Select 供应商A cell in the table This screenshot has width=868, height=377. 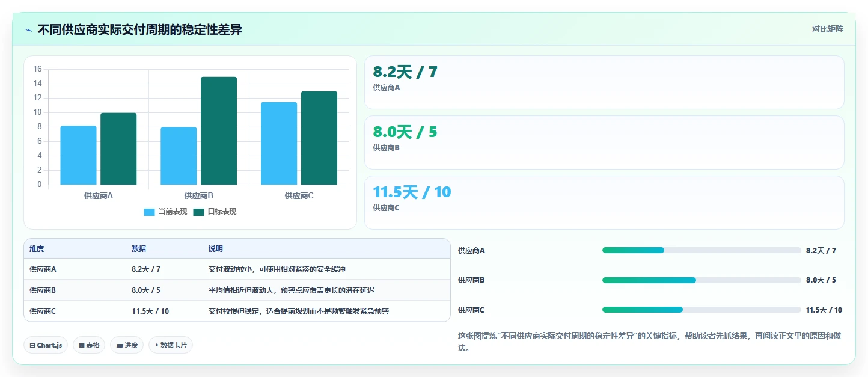pos(43,269)
